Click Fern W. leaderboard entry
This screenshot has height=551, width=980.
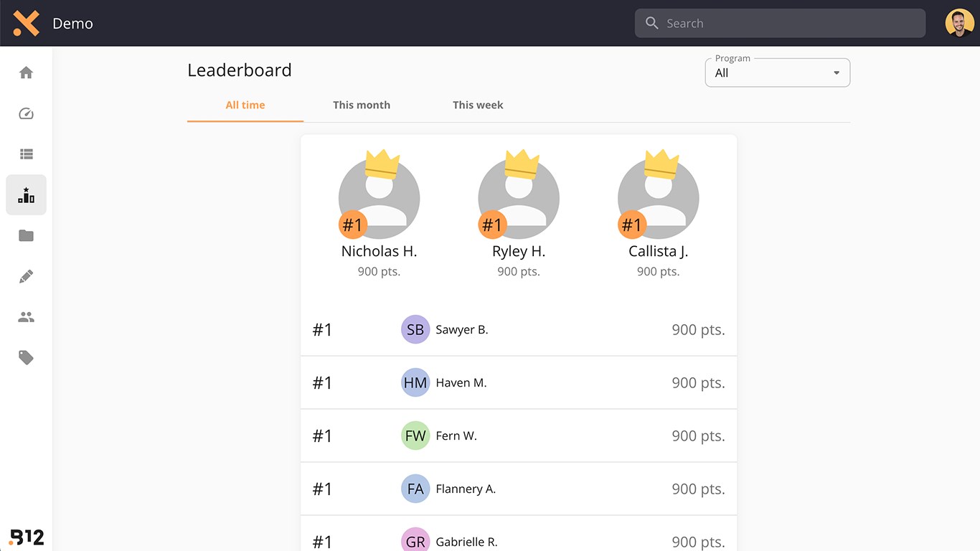pyautogui.click(x=518, y=435)
